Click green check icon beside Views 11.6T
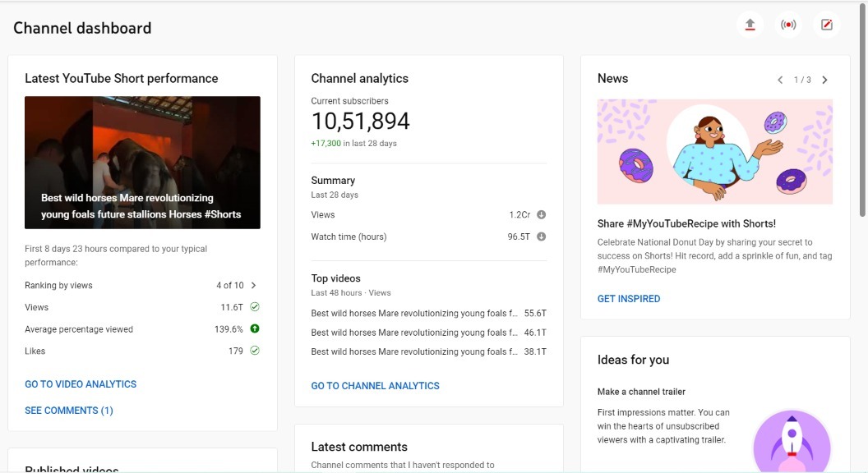 [x=255, y=307]
